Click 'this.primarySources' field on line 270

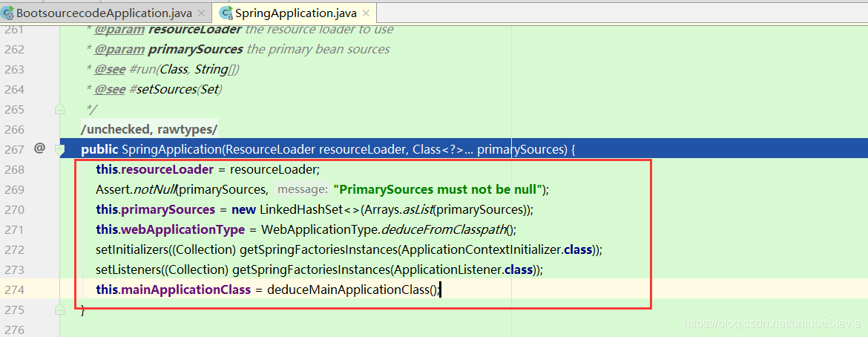pyautogui.click(x=156, y=209)
